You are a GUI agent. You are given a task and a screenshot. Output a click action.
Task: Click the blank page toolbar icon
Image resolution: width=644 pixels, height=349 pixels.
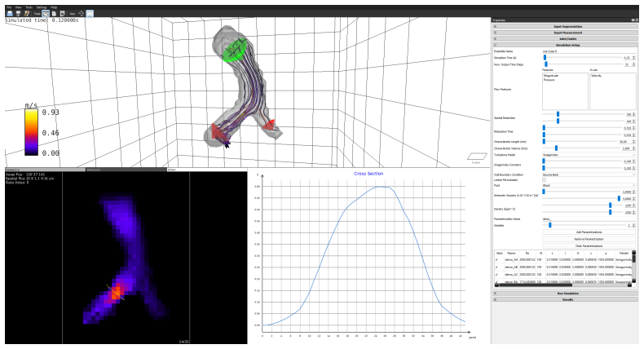(54, 14)
